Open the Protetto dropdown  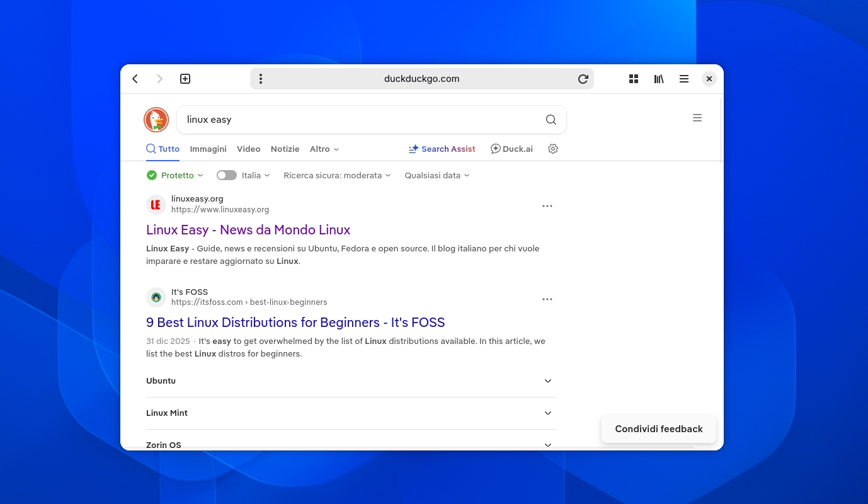(182, 175)
